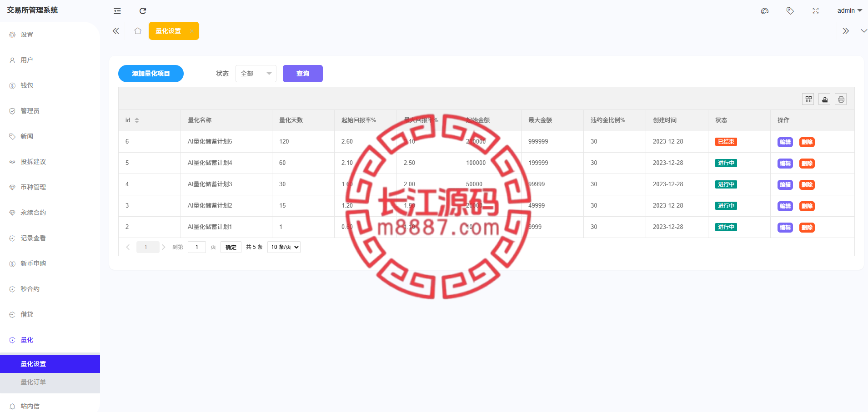Open column filter grid icon
Screen dimensions: 868x412
click(x=808, y=99)
